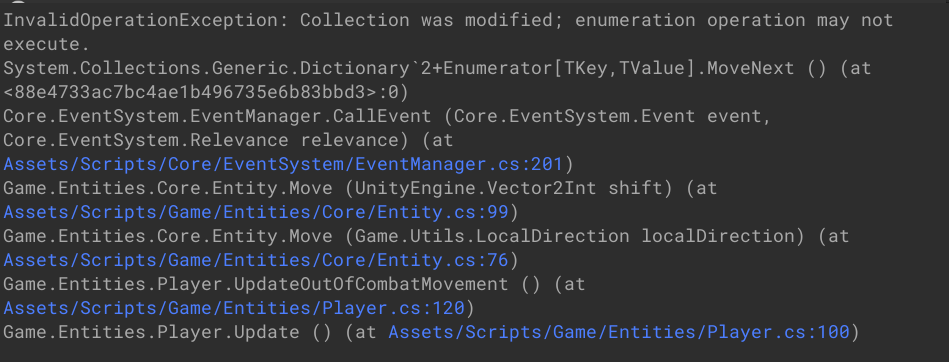Jump to the Player.cs:120 link

pos(234,308)
